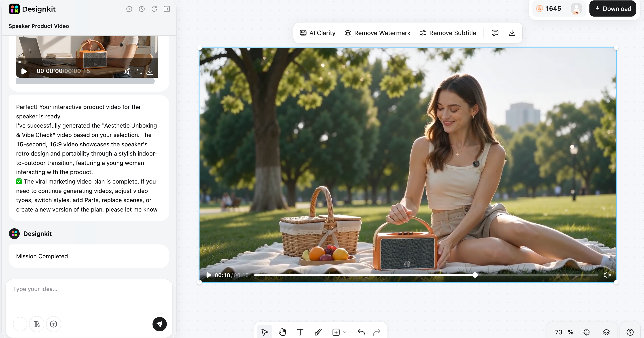Click the plus attach button in chat

(x=20, y=324)
